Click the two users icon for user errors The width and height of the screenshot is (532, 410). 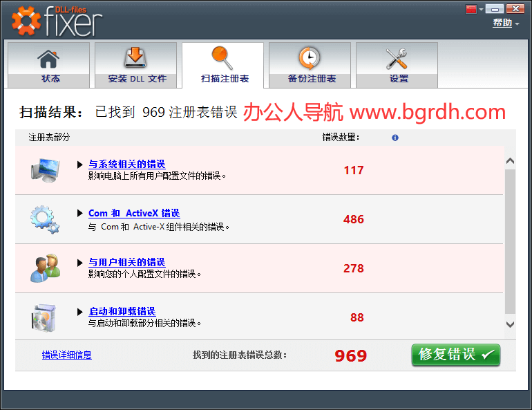[45, 268]
